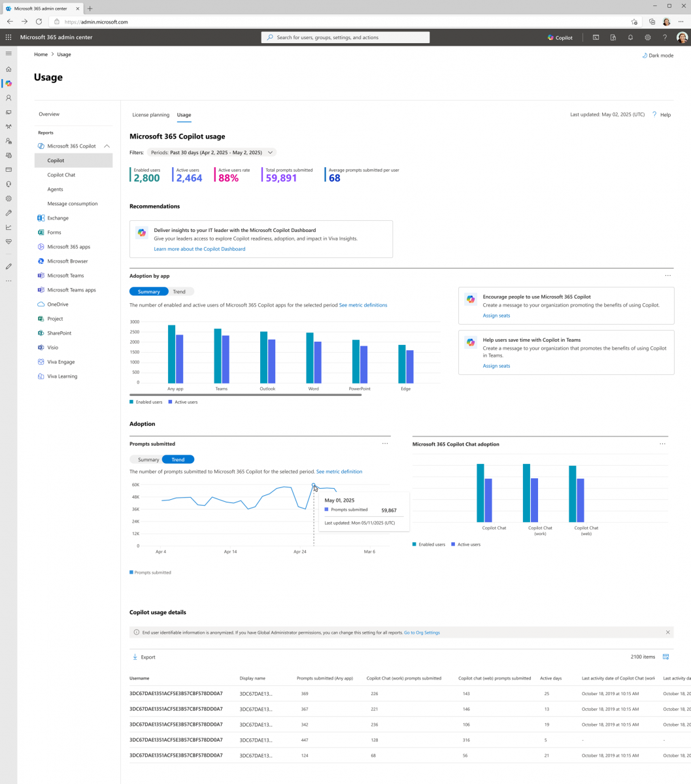691x784 pixels.
Task: Open the notifications bell in the top bar
Action: (630, 37)
